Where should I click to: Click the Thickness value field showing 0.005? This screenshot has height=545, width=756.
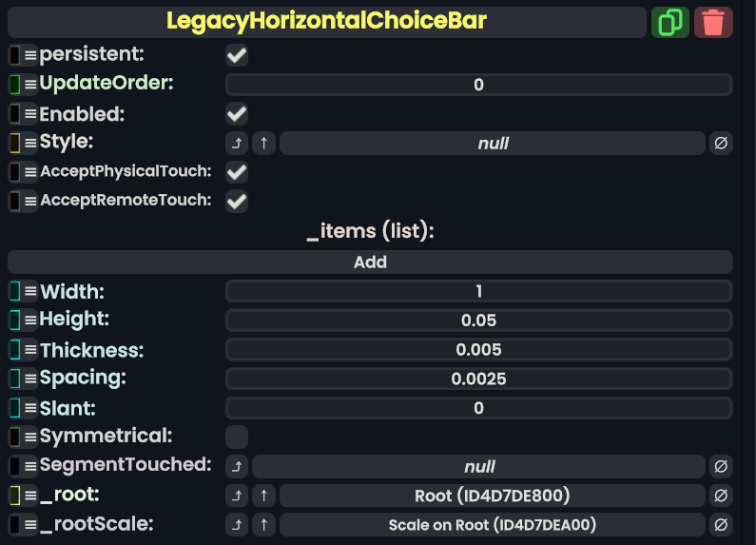[x=478, y=350]
